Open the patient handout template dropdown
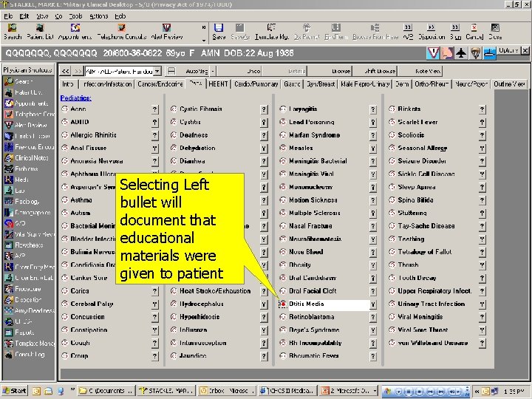The height and width of the screenshot is (399, 532). pyautogui.click(x=157, y=71)
